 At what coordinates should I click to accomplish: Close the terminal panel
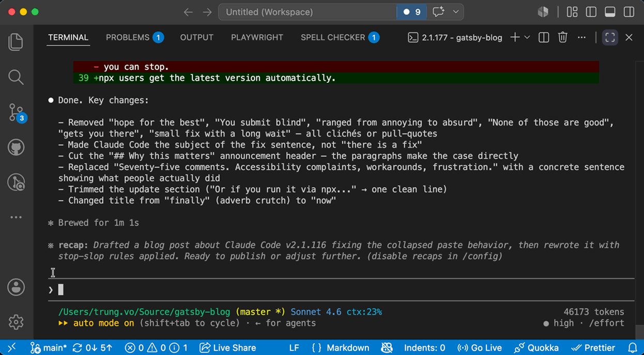(629, 37)
